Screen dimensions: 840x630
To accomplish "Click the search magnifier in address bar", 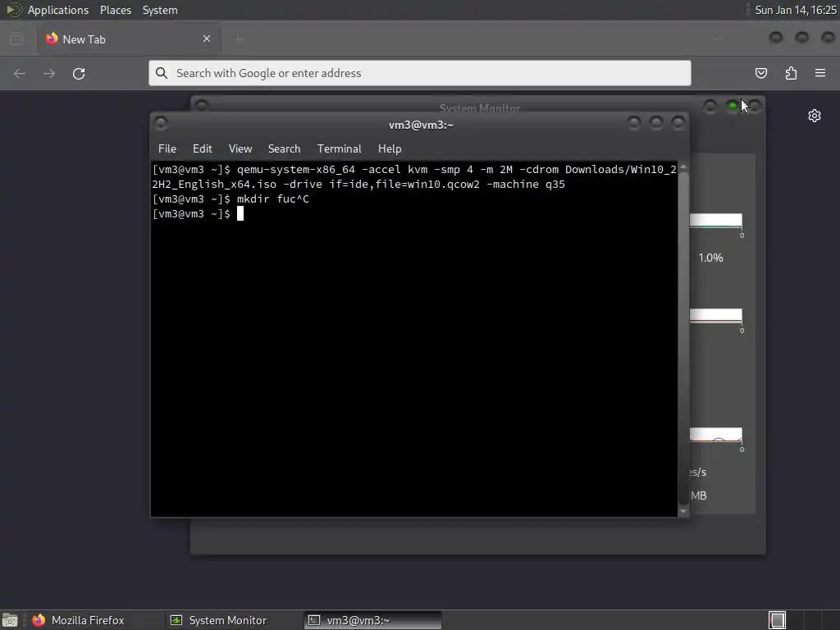I will (162, 73).
